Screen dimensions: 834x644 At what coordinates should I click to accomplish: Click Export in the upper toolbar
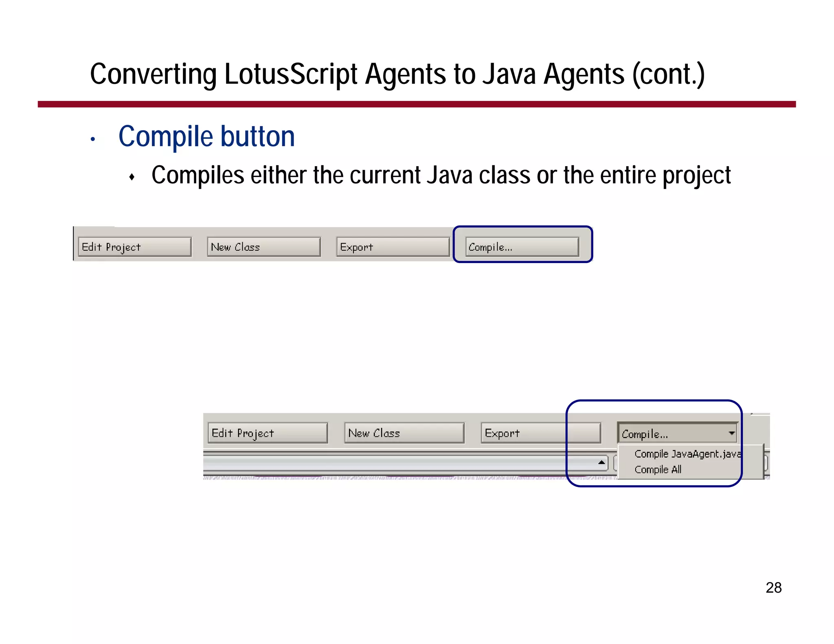pos(393,247)
